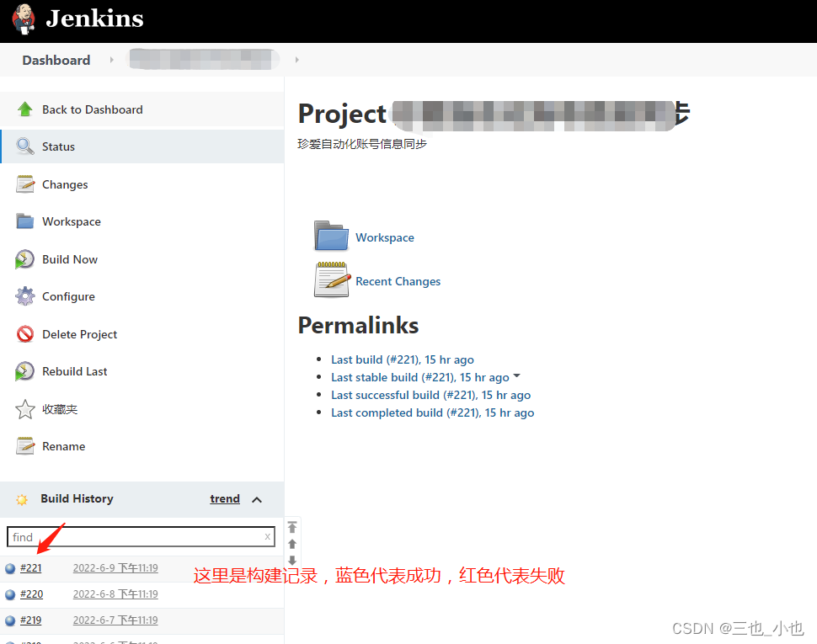Open Last stable build (#221) permalink
Screen dimensions: 817x644
point(420,377)
